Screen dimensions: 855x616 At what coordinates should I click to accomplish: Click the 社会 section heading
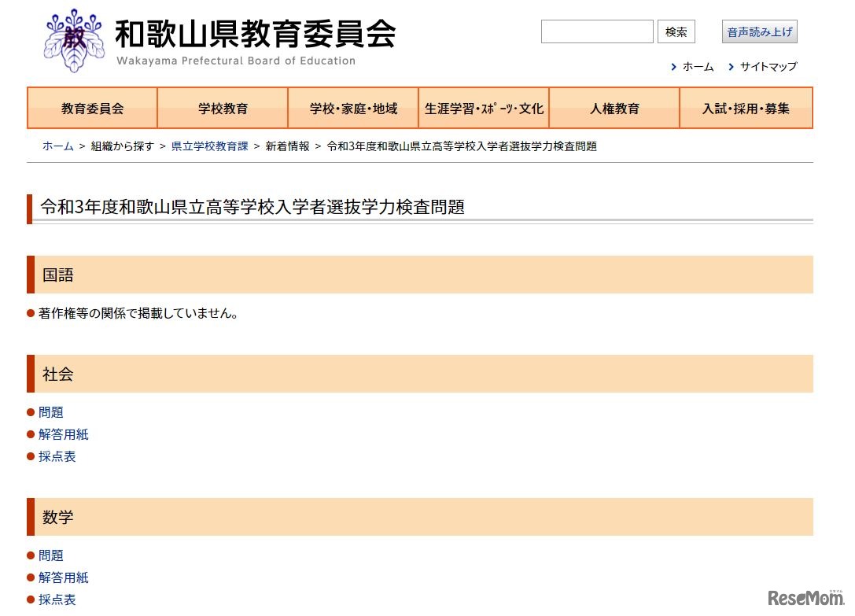point(420,374)
